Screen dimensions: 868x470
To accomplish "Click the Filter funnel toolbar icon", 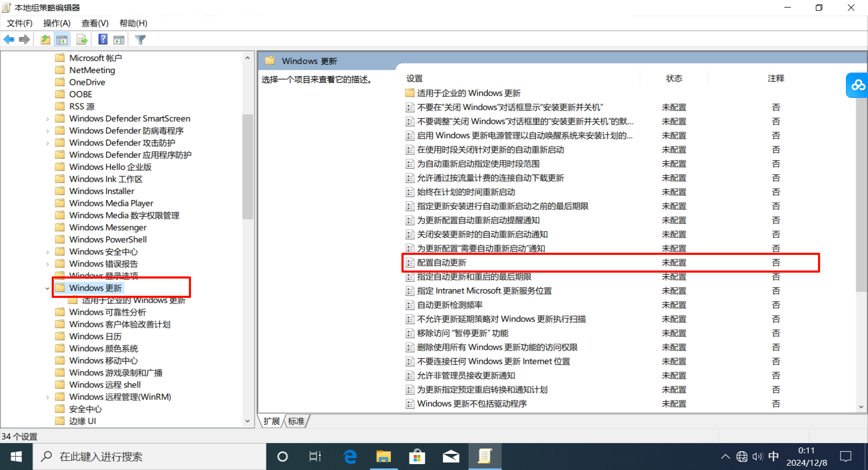I will pos(140,39).
